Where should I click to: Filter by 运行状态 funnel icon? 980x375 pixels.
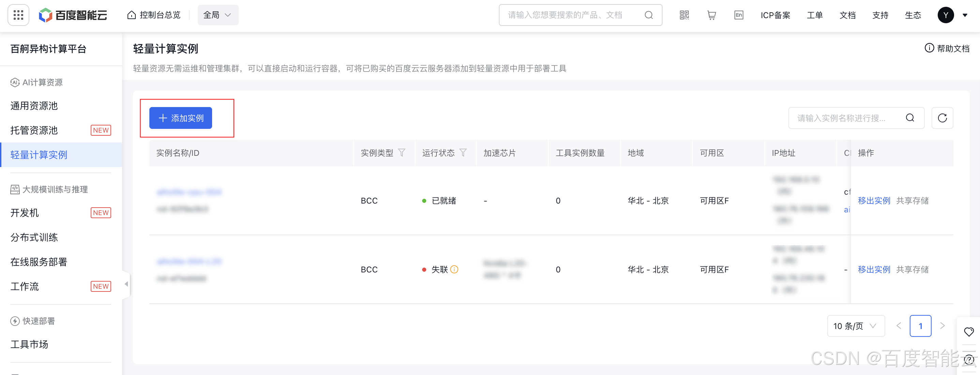463,153
